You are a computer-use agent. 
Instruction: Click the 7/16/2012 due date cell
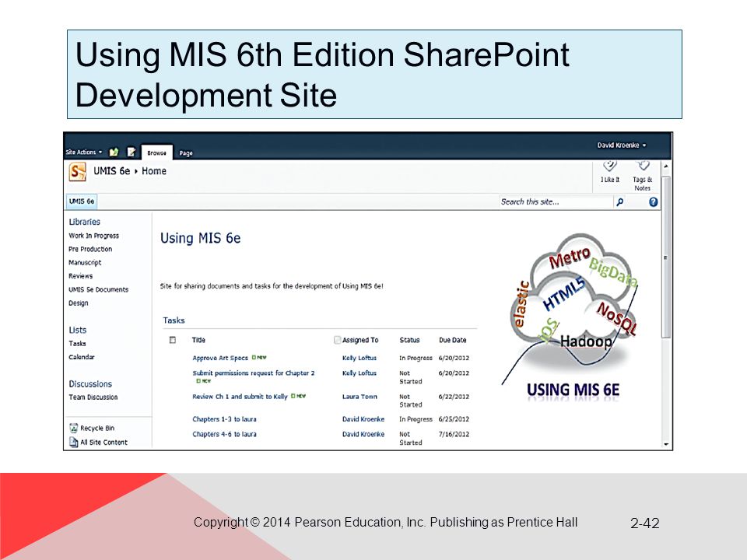[x=454, y=434]
